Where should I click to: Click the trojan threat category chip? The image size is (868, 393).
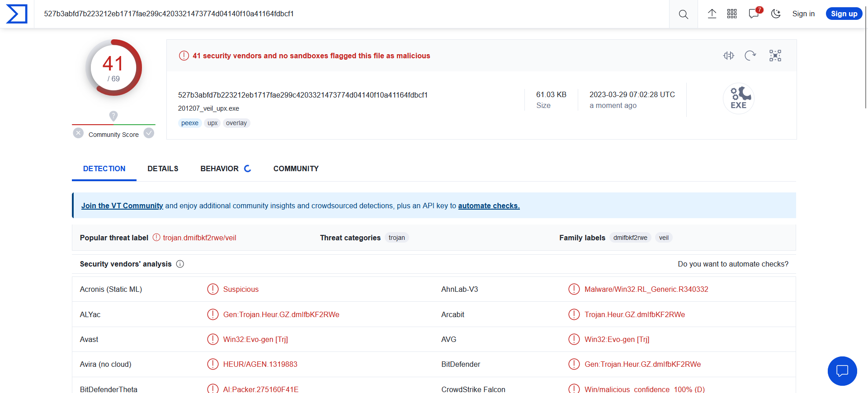coord(397,238)
